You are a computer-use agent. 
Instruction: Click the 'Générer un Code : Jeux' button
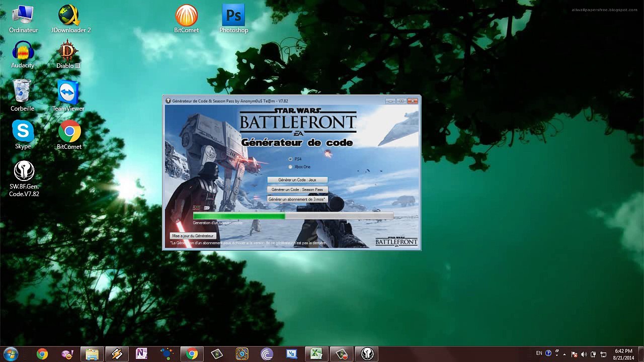[297, 180]
